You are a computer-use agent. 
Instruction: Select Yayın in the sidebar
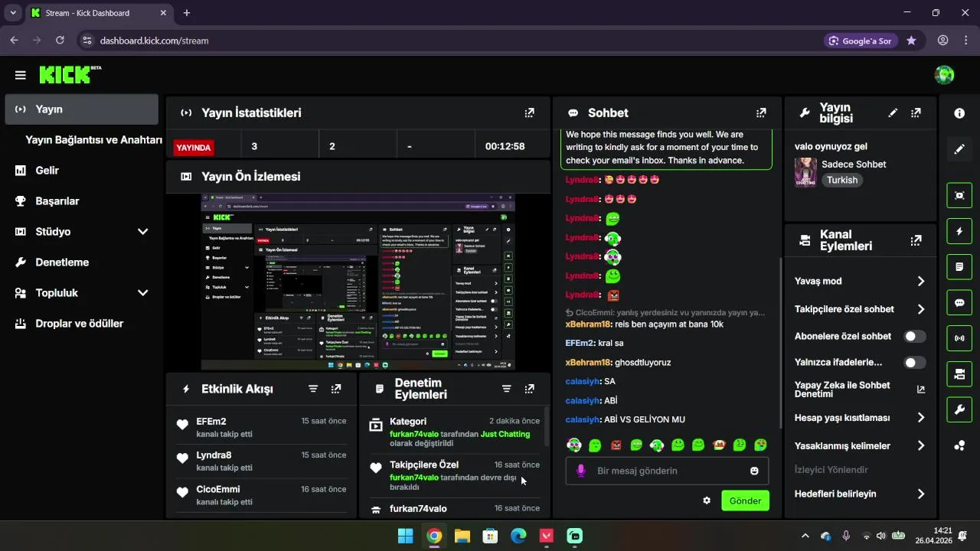[81, 109]
